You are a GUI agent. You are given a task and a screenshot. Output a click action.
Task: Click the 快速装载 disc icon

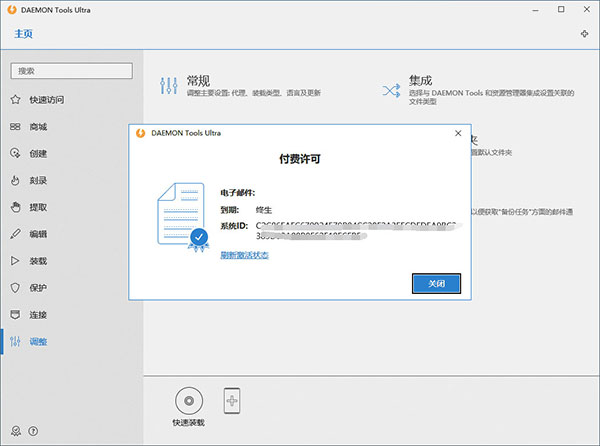pyautogui.click(x=189, y=400)
